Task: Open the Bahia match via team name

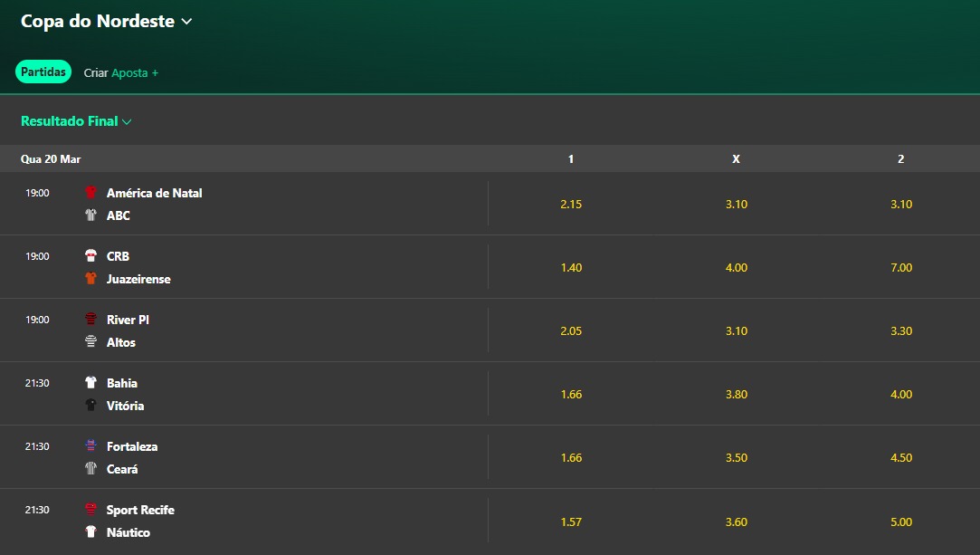Action: (122, 383)
